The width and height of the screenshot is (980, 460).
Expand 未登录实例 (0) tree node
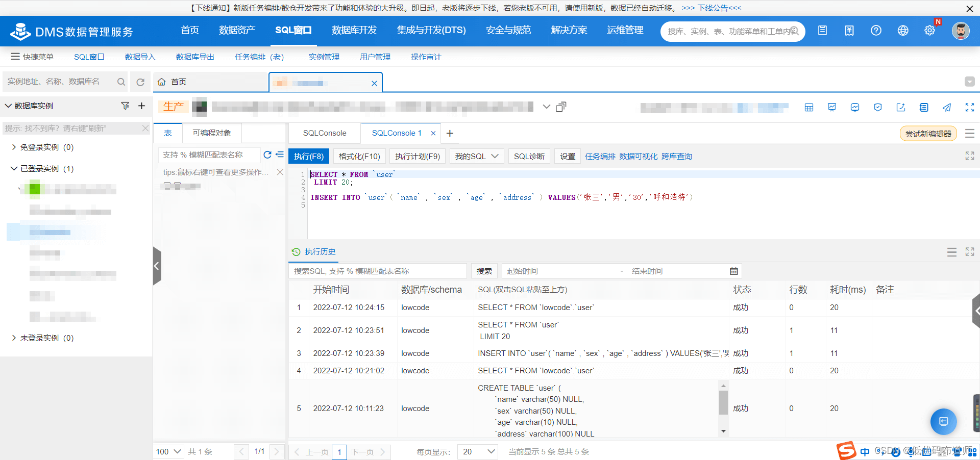(x=14, y=338)
